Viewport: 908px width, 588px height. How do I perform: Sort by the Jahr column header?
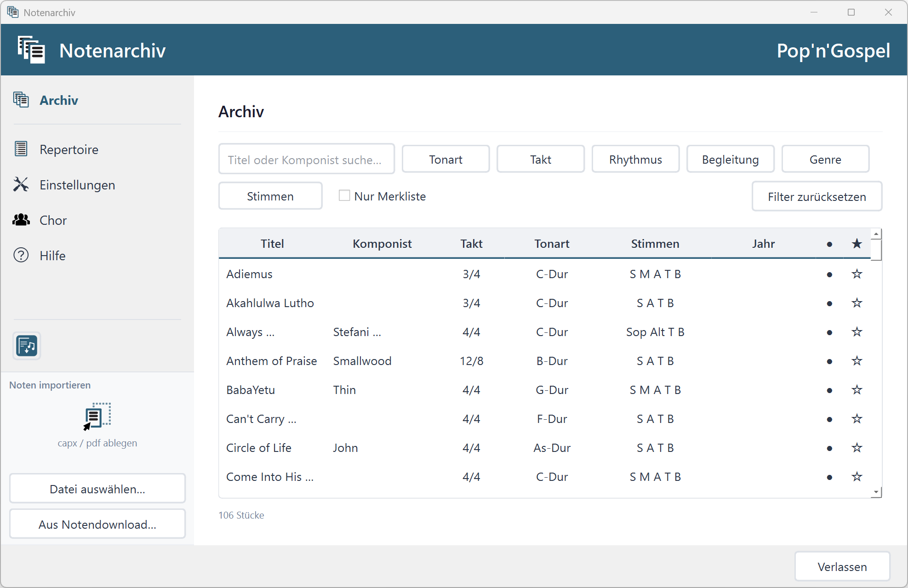(x=763, y=244)
